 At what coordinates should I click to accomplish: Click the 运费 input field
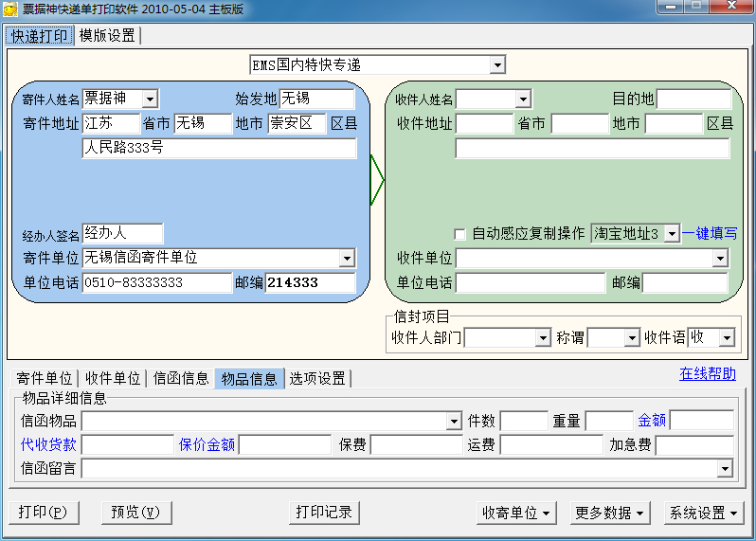tap(551, 444)
